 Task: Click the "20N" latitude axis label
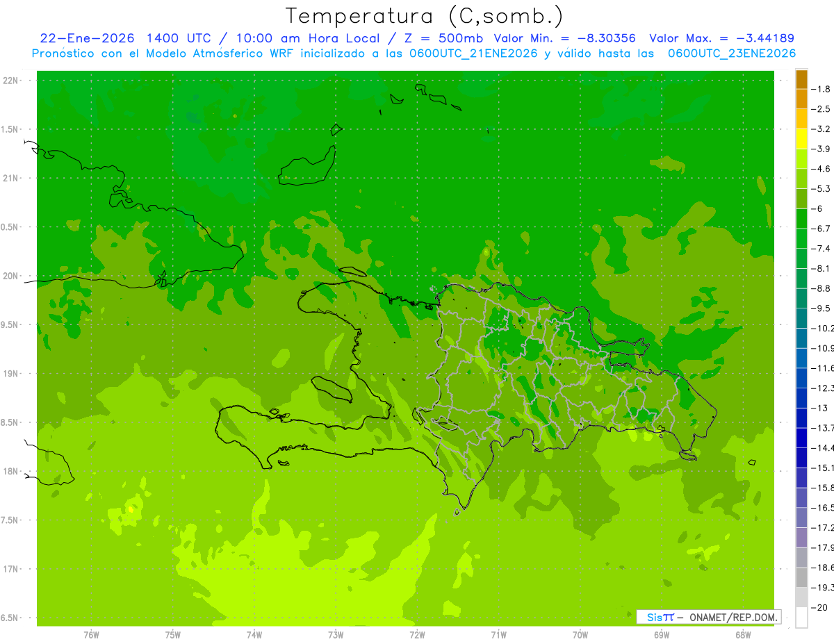pyautogui.click(x=12, y=276)
